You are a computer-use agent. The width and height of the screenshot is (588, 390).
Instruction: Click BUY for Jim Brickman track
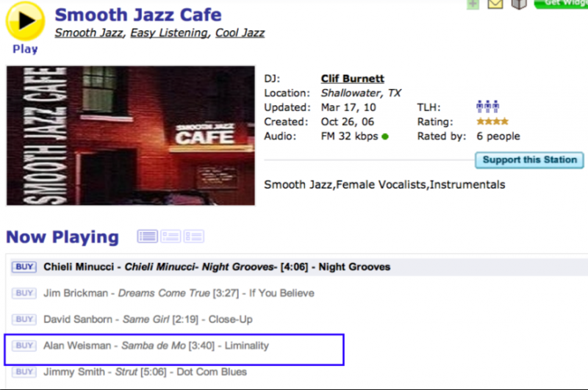(24, 293)
